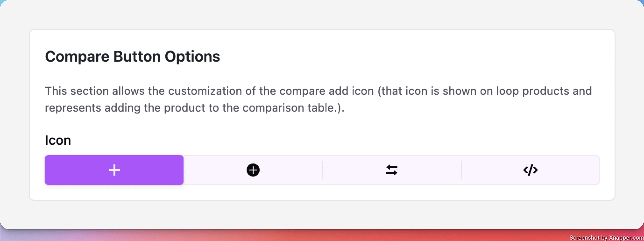Viewport: 644px width, 241px height.
Task: Click the "Icon" field label
Action: pyautogui.click(x=58, y=140)
